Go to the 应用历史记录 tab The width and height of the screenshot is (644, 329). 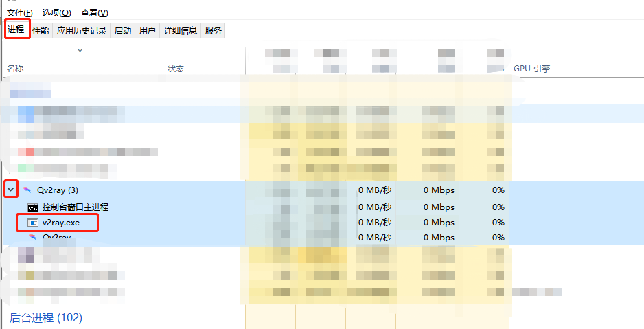(82, 31)
